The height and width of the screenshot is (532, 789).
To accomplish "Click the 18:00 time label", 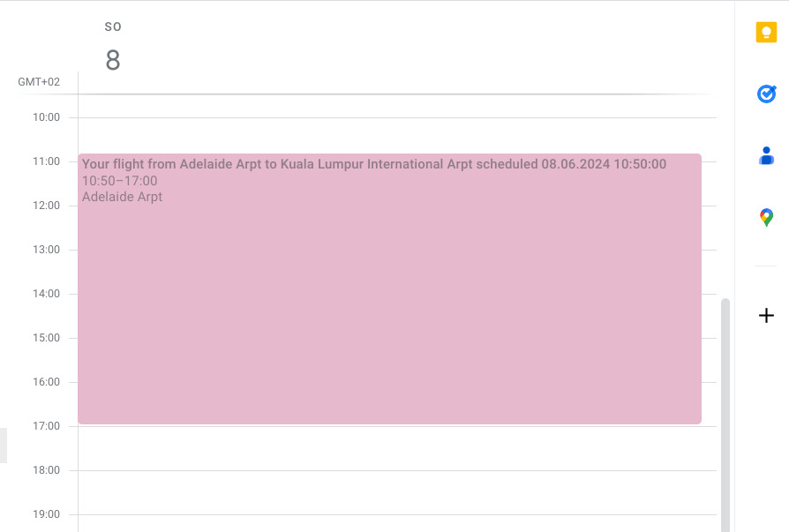I will 46,470.
